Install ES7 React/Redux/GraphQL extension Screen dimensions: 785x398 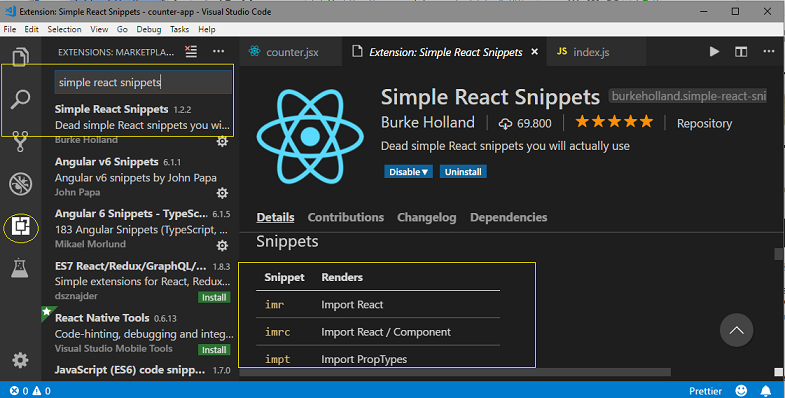pos(214,297)
